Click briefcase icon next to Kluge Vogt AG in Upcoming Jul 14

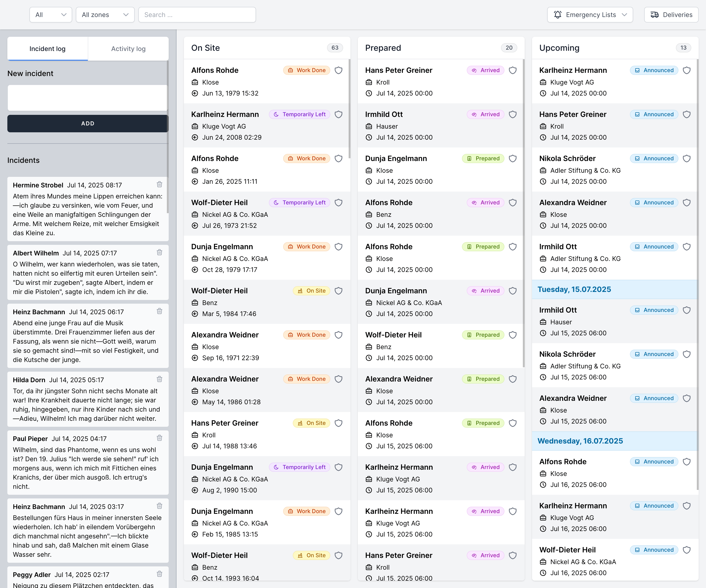543,82
